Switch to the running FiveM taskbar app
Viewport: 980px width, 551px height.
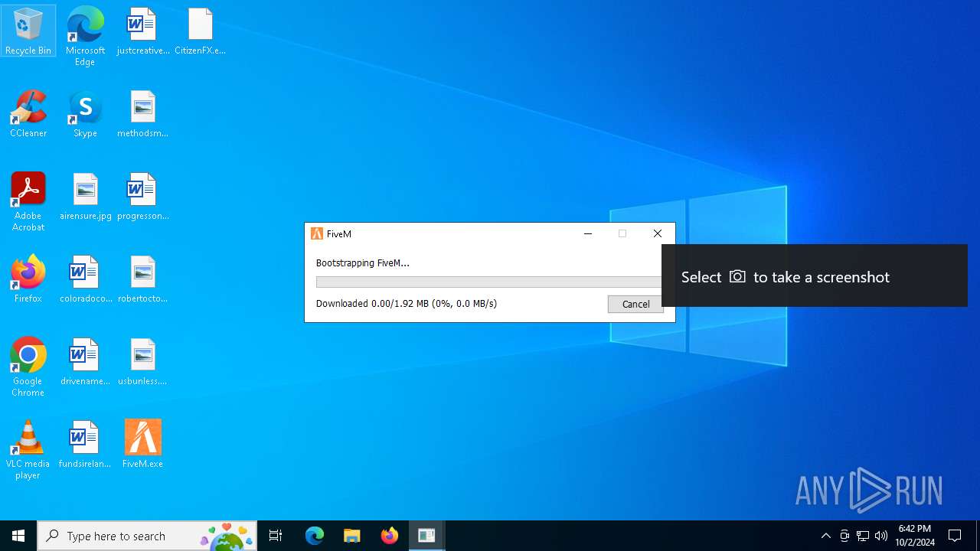click(426, 536)
